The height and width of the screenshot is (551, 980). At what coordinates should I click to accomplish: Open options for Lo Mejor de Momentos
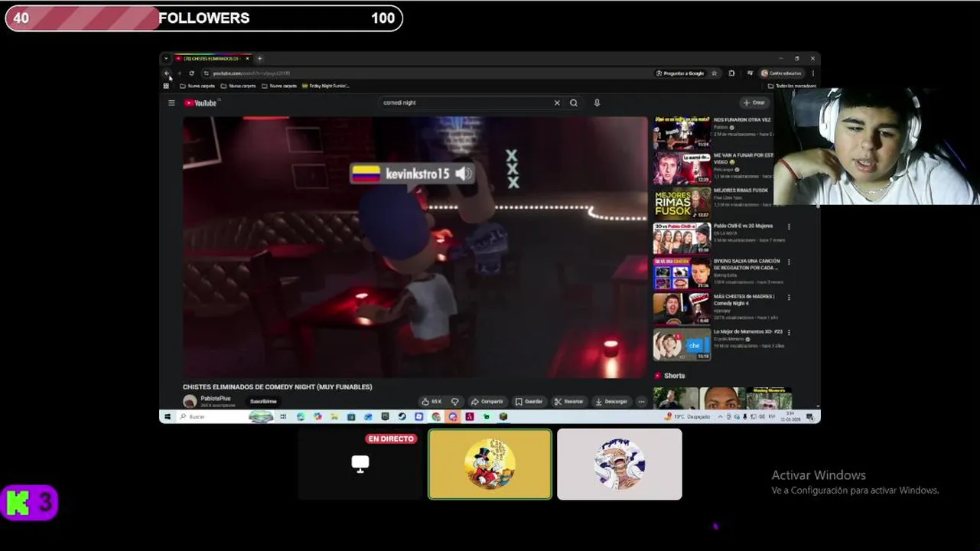789,332
